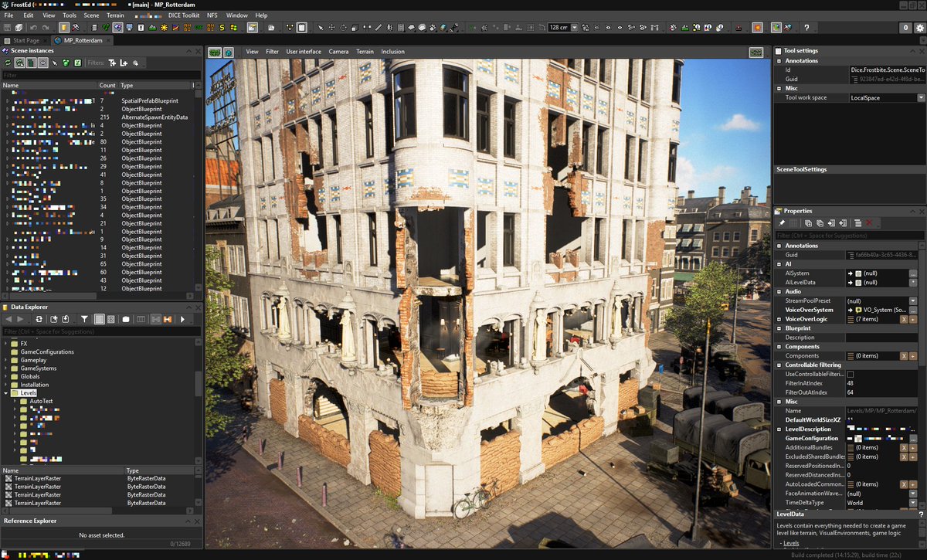Screen dimensions: 927x560
Task: Click the play arrow in Data Explorer toolbar
Action: point(182,319)
